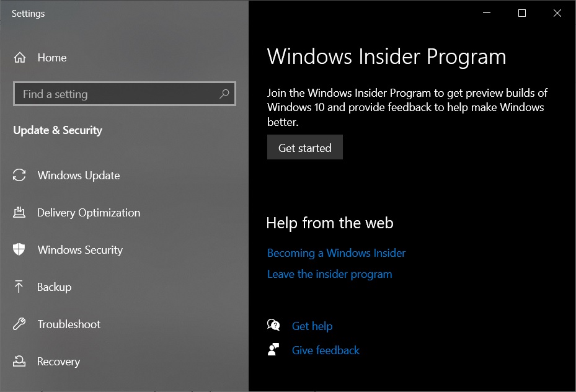Click the Windows Security shield icon
This screenshot has width=576, height=392.
(19, 249)
